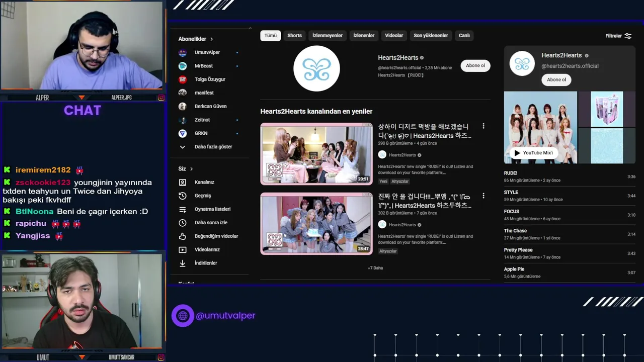The height and width of the screenshot is (362, 644).
Task: Open Videolarınız icon in sidebar
Action: click(x=183, y=249)
